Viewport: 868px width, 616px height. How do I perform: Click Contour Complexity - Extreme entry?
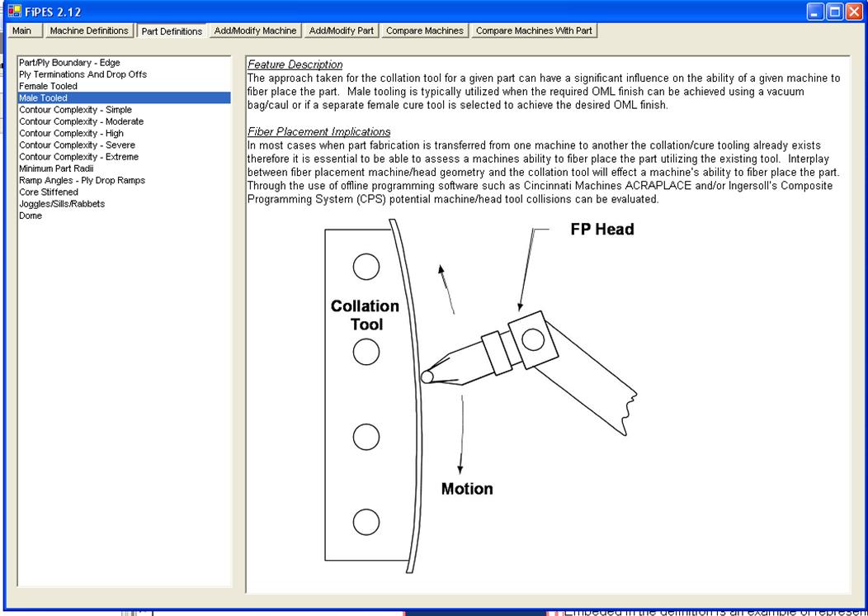tap(78, 157)
